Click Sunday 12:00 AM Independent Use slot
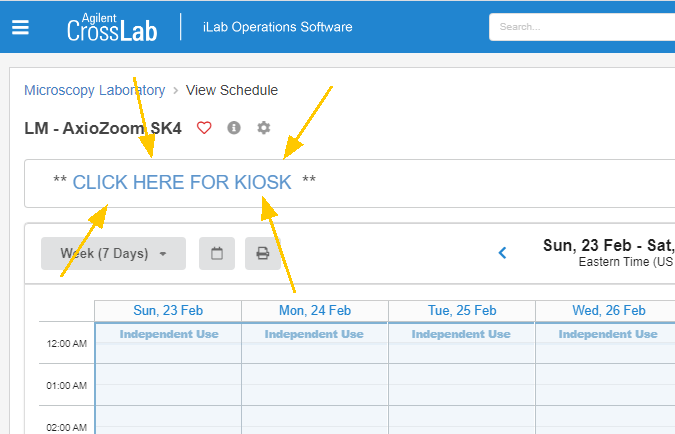The width and height of the screenshot is (675, 434). click(x=168, y=334)
